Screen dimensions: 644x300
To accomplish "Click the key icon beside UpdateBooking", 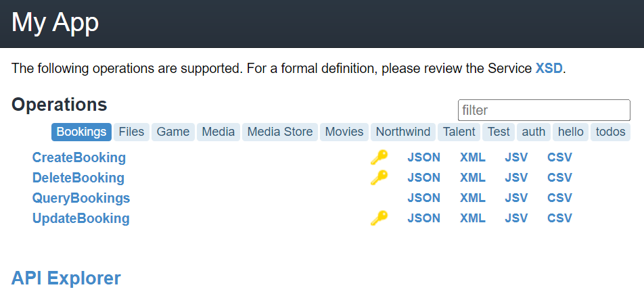I will (x=379, y=218).
